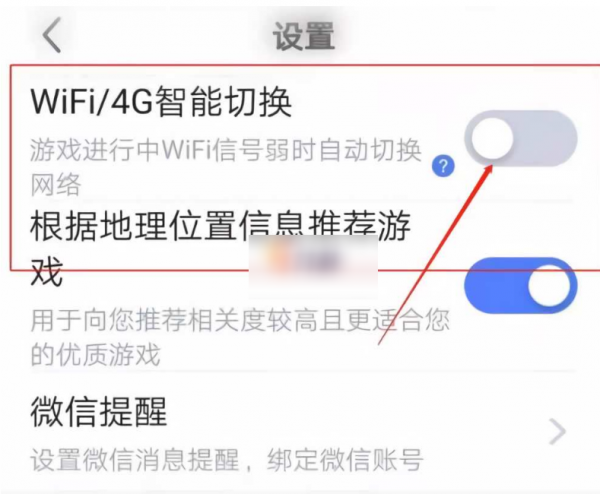600x494 pixels.
Task: Tap the WiFi/4G智能切换 title text
Action: pyautogui.click(x=161, y=101)
